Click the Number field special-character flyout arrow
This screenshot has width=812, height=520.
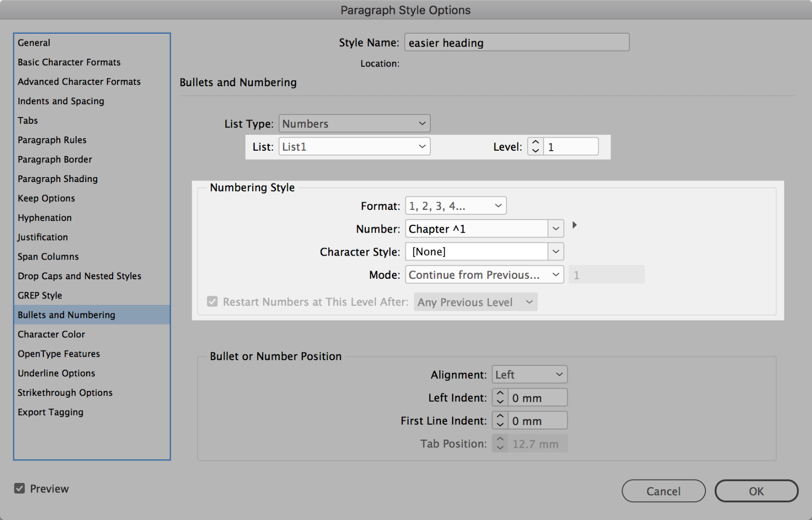tap(574, 225)
